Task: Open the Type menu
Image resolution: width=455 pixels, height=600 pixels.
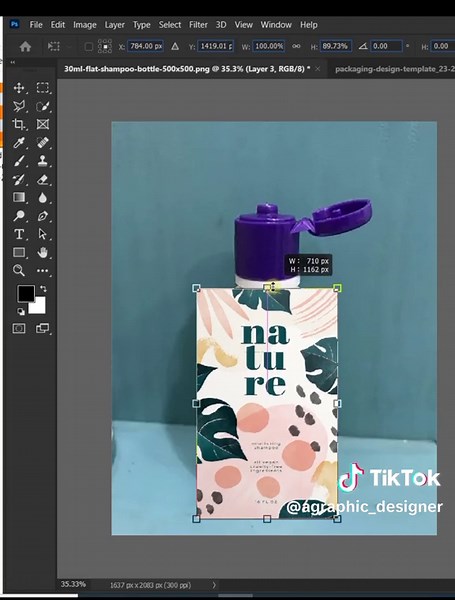Action: [142, 25]
